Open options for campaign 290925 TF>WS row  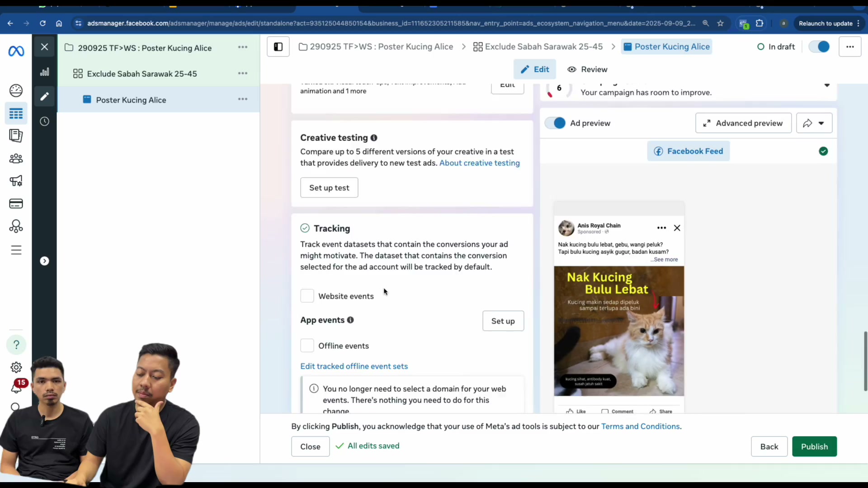(243, 47)
